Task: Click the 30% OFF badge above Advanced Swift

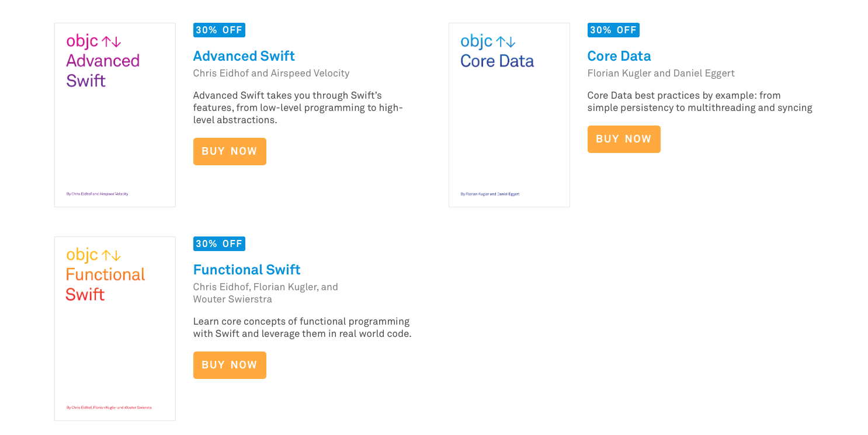Action: pyautogui.click(x=219, y=30)
